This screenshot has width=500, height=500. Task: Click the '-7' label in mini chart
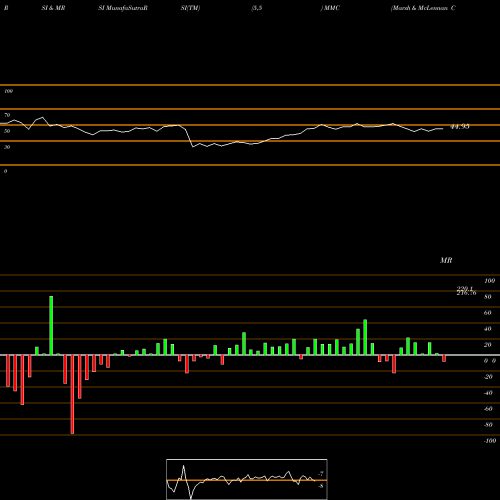click(x=321, y=474)
